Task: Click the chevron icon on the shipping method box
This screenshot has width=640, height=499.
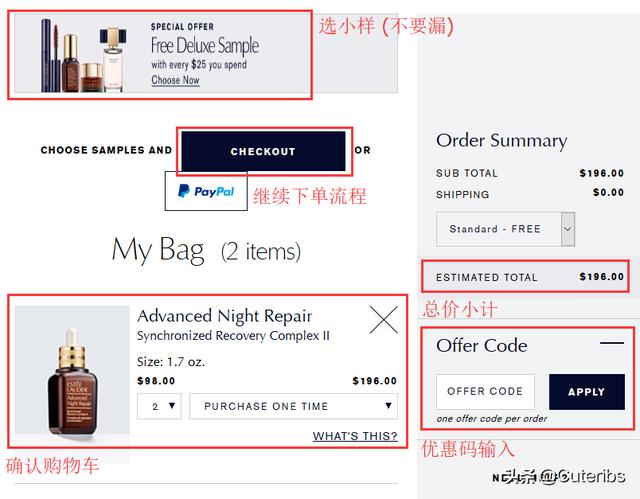Action: pos(568,229)
